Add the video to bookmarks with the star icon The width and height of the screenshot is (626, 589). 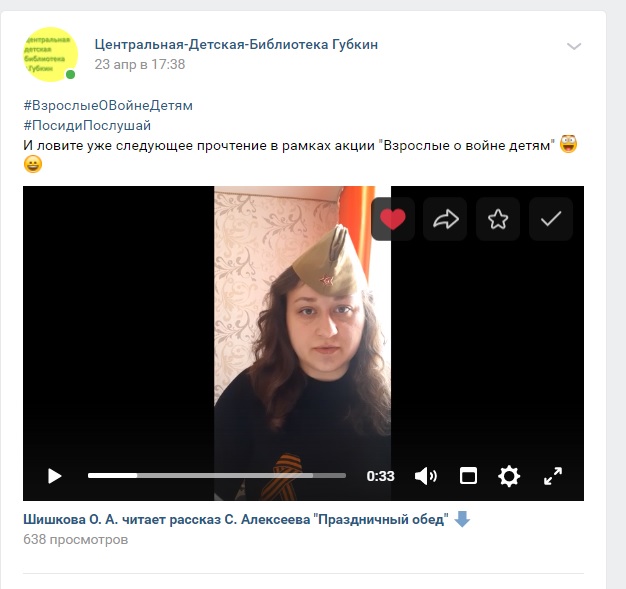[498, 219]
